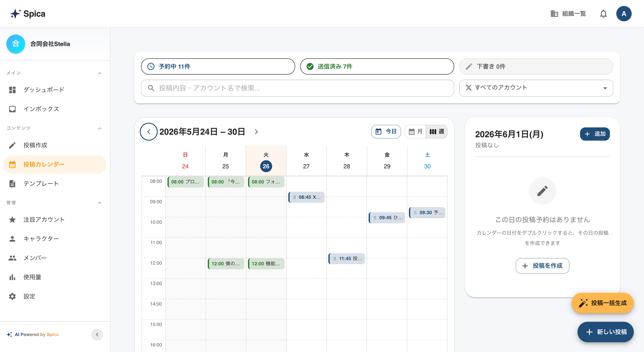
Task: Click the search magnifier icon
Action: (151, 88)
